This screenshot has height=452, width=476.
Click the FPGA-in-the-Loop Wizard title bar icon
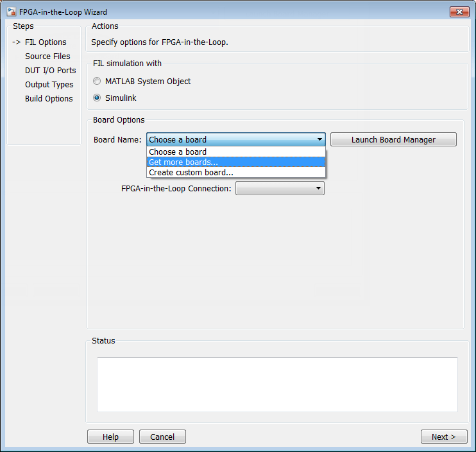pyautogui.click(x=12, y=12)
